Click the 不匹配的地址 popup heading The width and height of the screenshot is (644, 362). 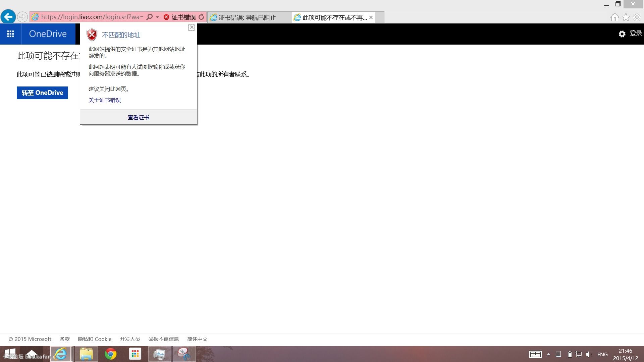coord(121,35)
